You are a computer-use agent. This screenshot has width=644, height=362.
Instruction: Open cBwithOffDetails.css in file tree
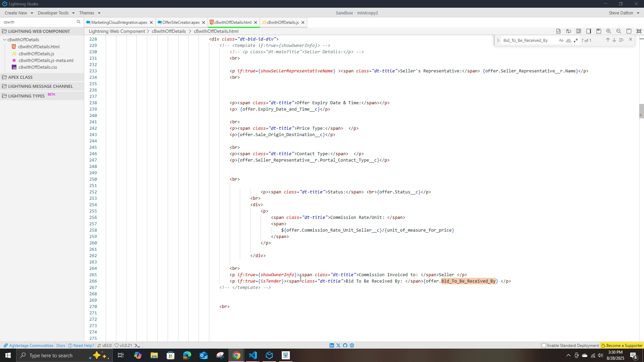[x=38, y=67]
